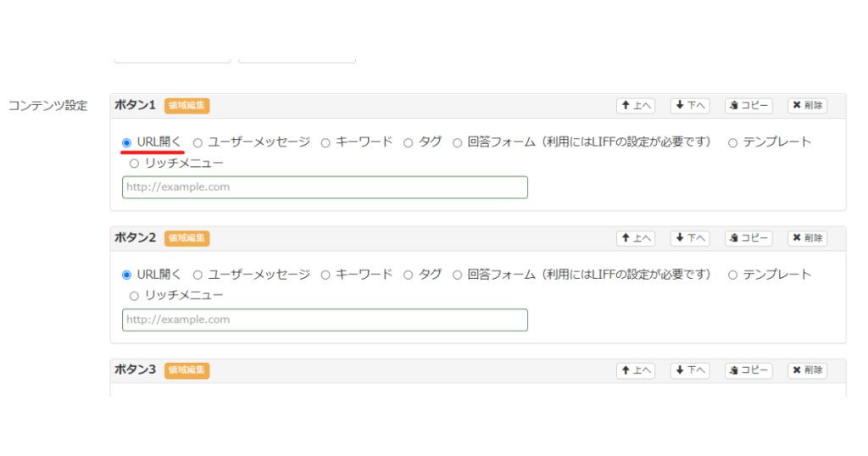
Task: Move ボタン1 up with 上へ button
Action: [636, 105]
